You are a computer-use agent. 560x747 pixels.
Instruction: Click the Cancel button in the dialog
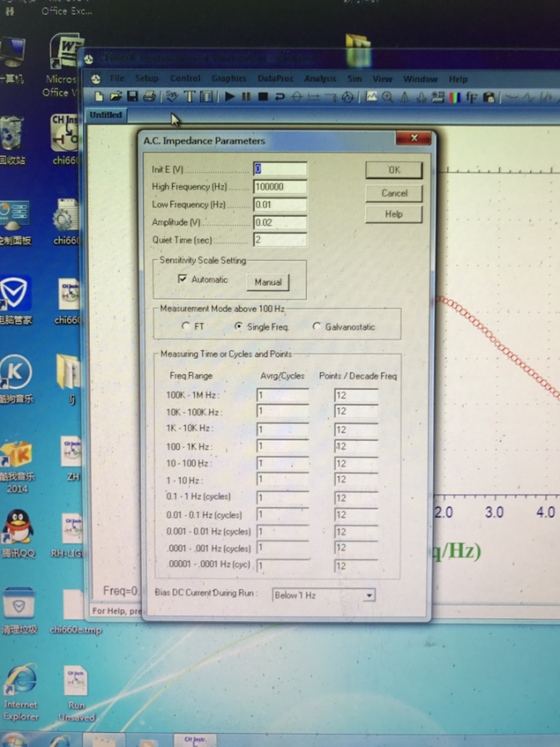(x=394, y=193)
